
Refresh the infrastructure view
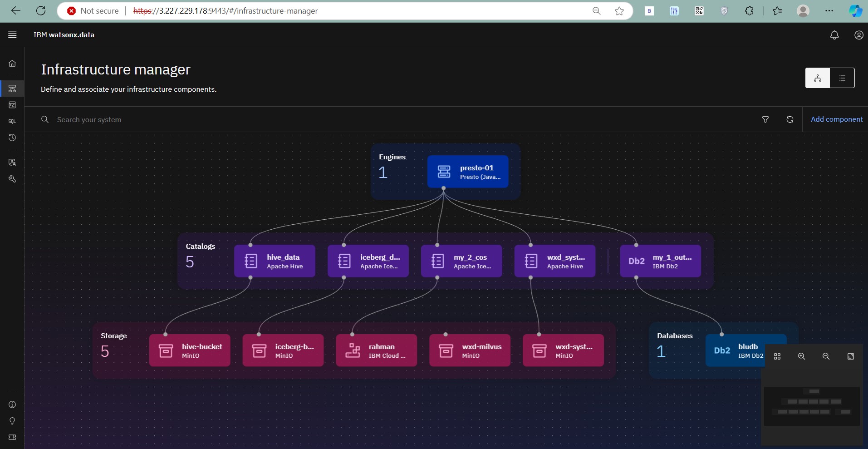(790, 119)
